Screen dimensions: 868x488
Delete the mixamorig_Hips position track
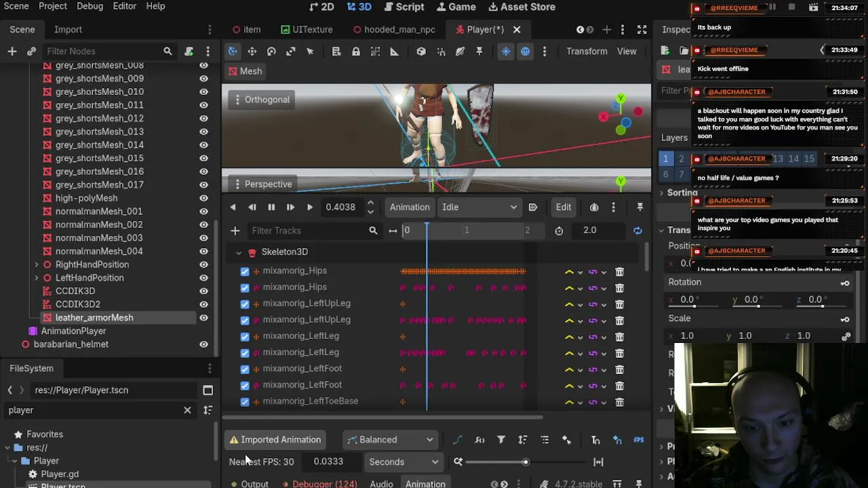619,271
